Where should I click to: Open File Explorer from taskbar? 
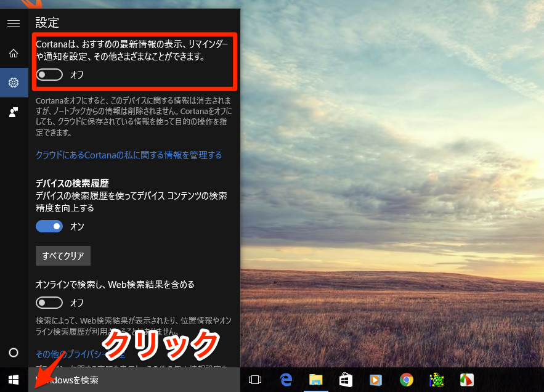[315, 380]
